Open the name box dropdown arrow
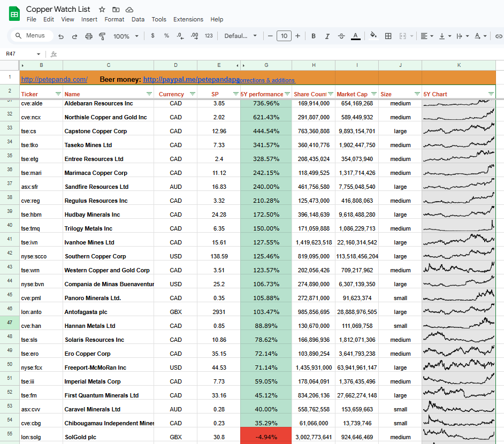 (x=39, y=54)
